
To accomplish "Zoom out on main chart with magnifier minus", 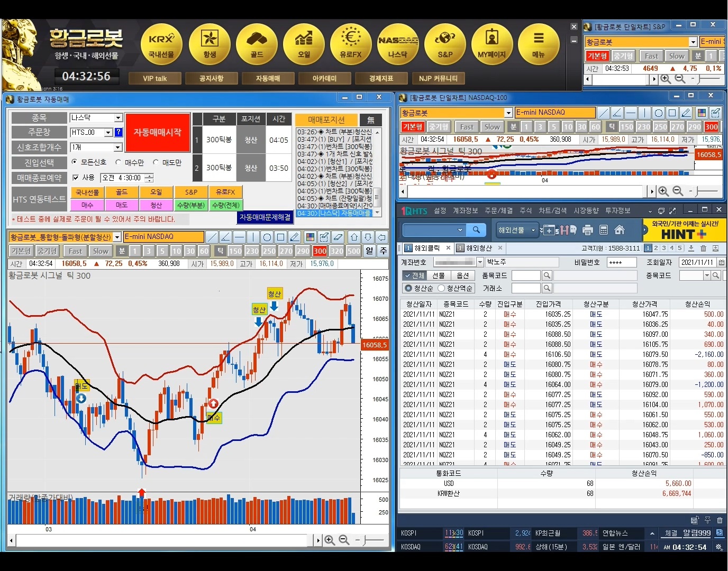I will [344, 540].
